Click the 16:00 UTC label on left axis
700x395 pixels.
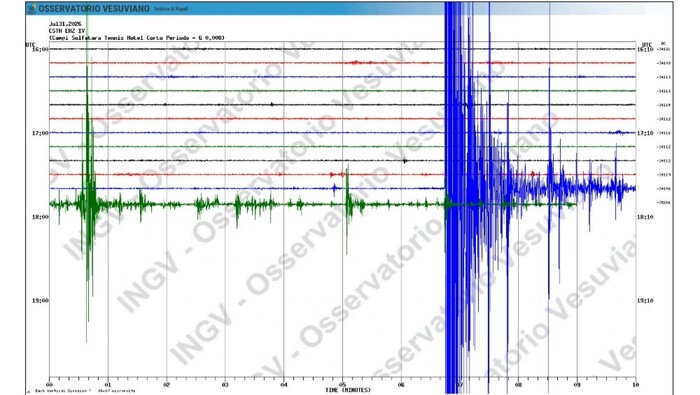pos(41,49)
